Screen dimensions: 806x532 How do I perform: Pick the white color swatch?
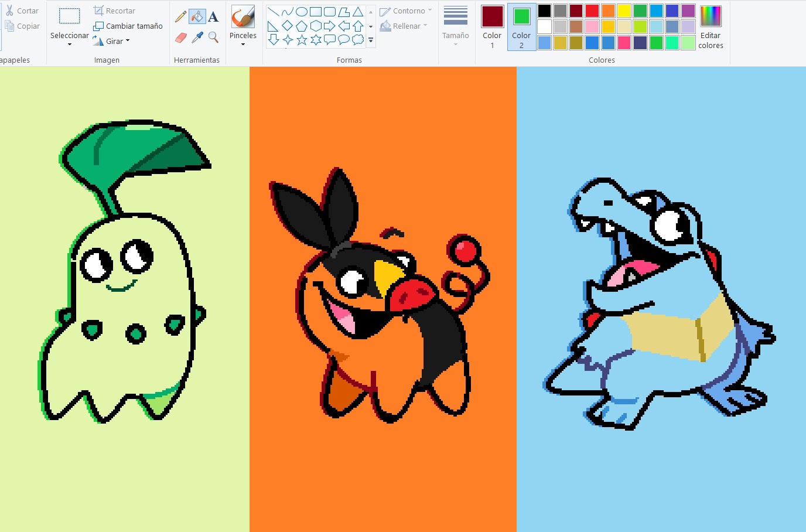pyautogui.click(x=544, y=27)
